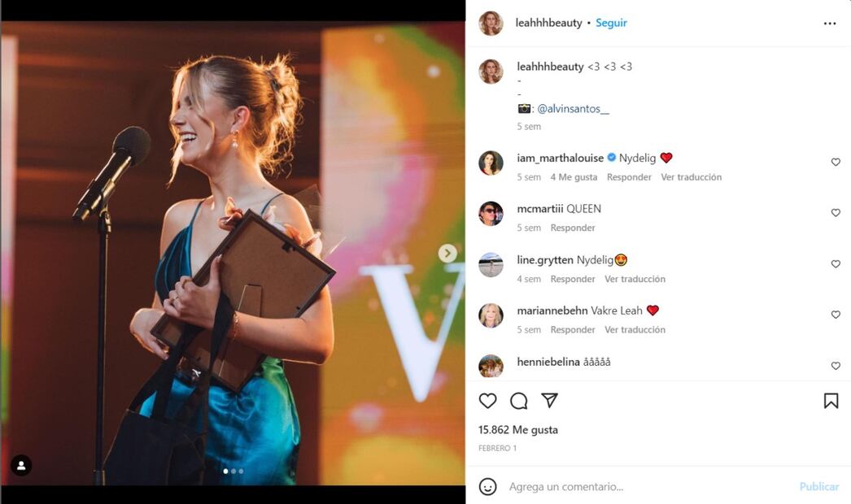Click Seguir to follow leahhhbeauty
The width and height of the screenshot is (851, 504).
click(x=611, y=23)
